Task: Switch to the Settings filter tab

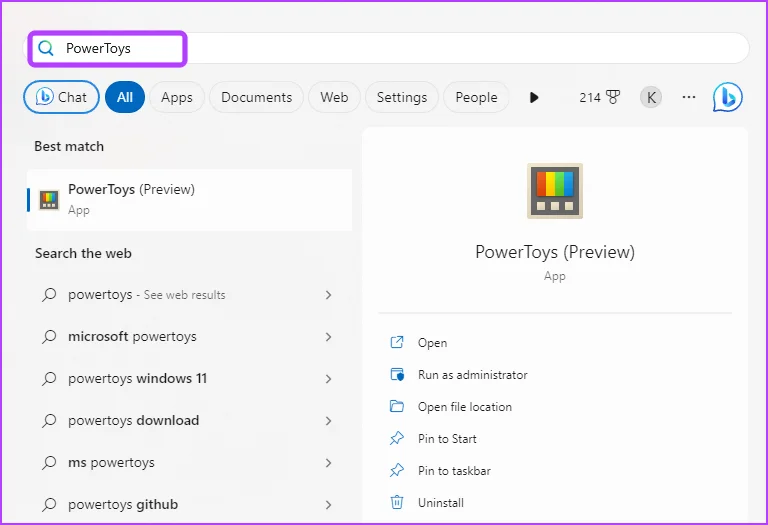Action: point(402,97)
